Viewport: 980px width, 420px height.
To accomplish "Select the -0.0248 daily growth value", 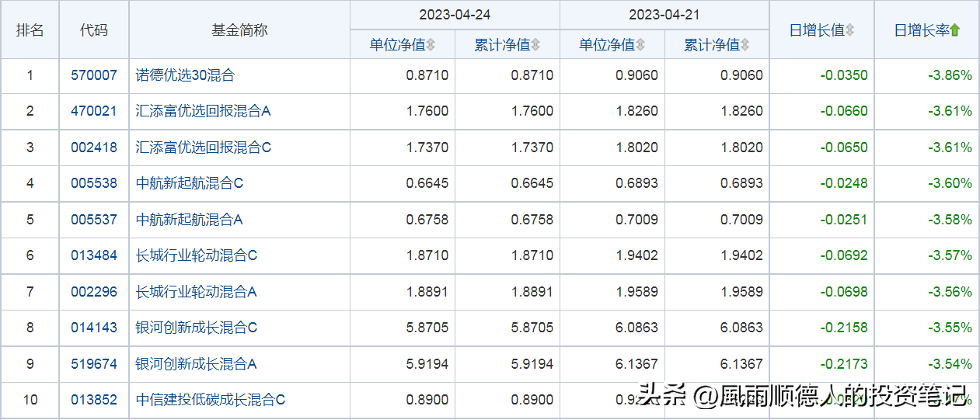I will (844, 183).
